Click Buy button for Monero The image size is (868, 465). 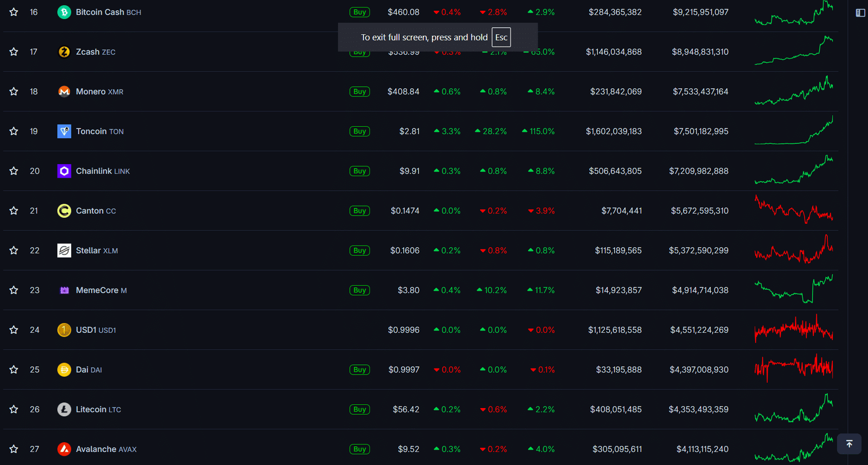pos(360,92)
